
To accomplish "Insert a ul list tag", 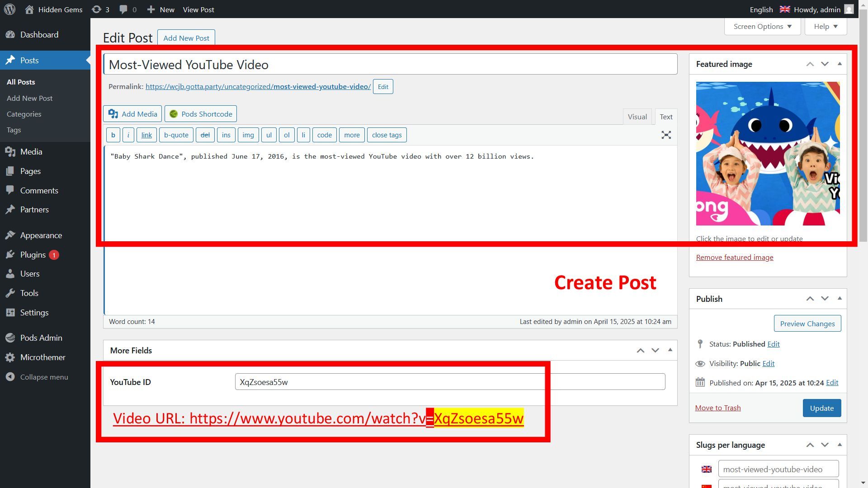I will (269, 135).
